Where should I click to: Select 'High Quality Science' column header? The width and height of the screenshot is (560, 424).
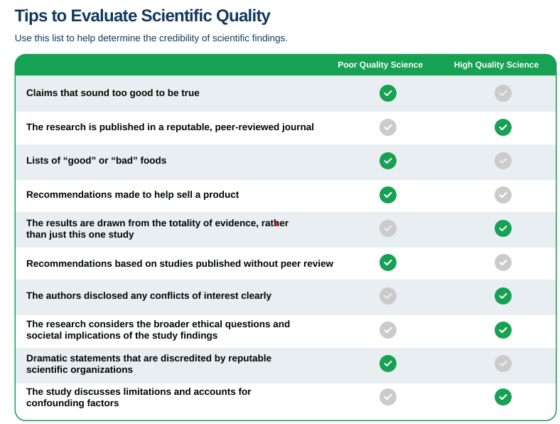click(x=496, y=65)
